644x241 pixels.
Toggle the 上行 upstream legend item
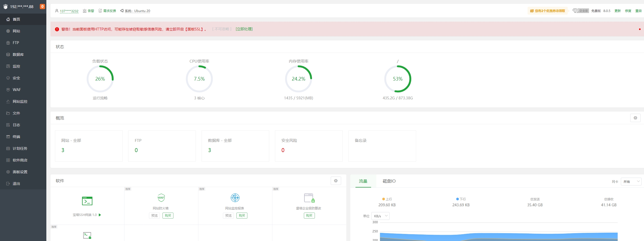tap(387, 199)
